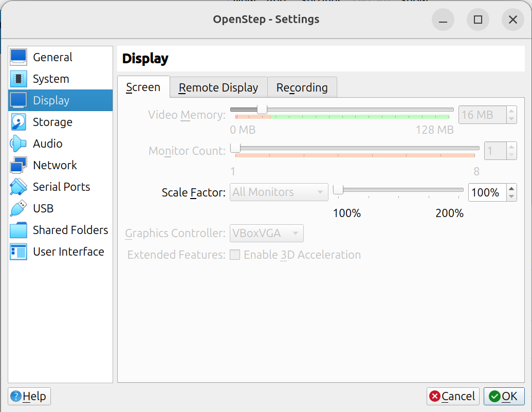Open the All Monitors scale dropdown
Viewport: 532px width, 412px height.
click(279, 192)
